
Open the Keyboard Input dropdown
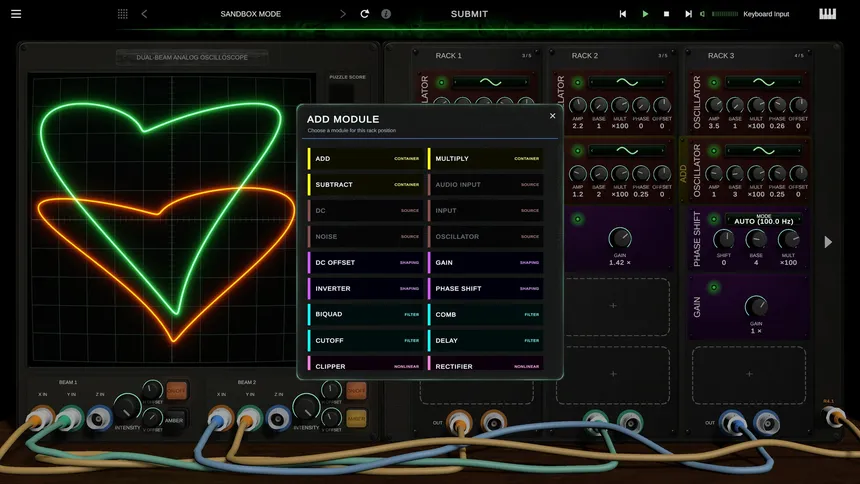click(766, 14)
